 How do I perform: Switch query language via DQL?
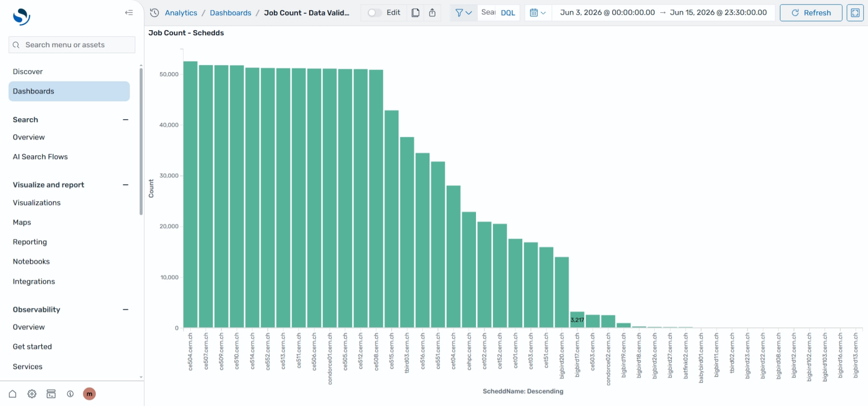click(508, 13)
